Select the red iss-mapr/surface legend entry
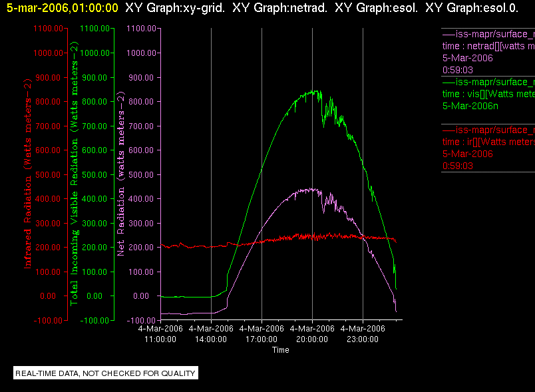This screenshot has width=535, height=392. (488, 130)
